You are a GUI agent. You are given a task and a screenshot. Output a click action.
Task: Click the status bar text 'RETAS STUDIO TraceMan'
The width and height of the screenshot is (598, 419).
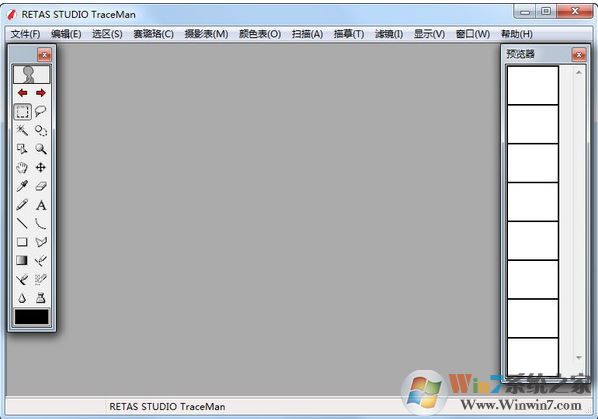167,407
